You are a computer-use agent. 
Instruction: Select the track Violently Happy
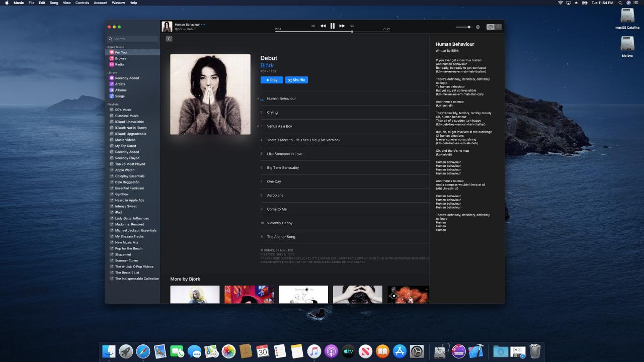tap(345, 223)
